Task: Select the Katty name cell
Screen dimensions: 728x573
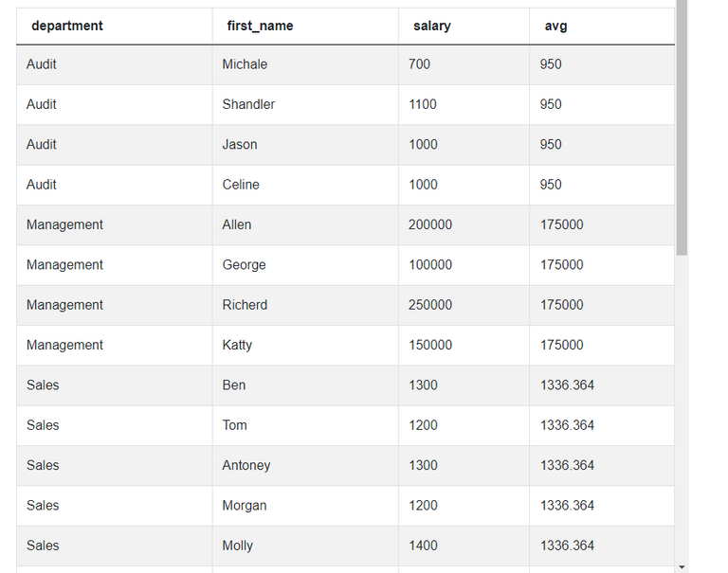Action: click(237, 345)
